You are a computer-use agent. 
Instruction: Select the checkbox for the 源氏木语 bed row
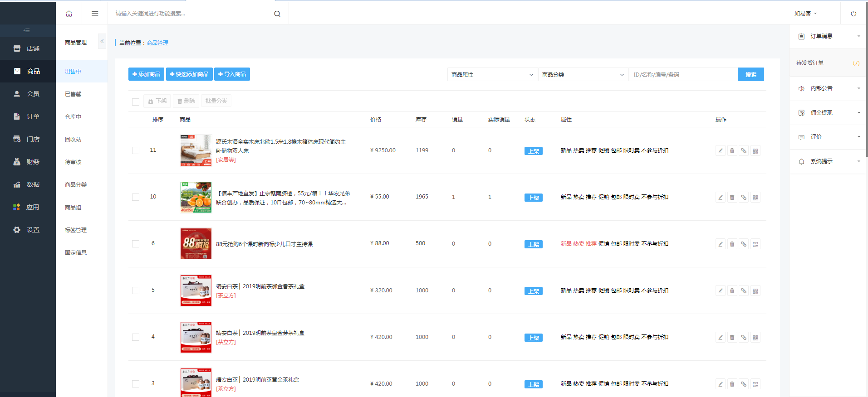pos(136,150)
